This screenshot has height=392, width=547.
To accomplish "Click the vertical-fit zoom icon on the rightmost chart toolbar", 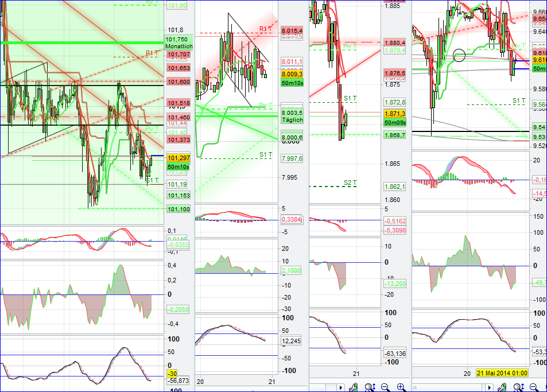I will coord(517,387).
